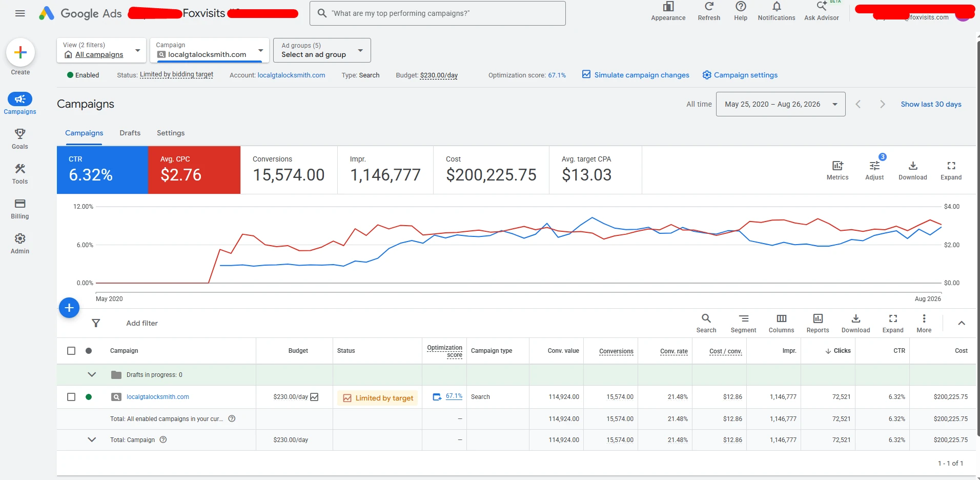Select the CTR scorecard tile
Image resolution: width=980 pixels, height=480 pixels.
click(x=103, y=170)
